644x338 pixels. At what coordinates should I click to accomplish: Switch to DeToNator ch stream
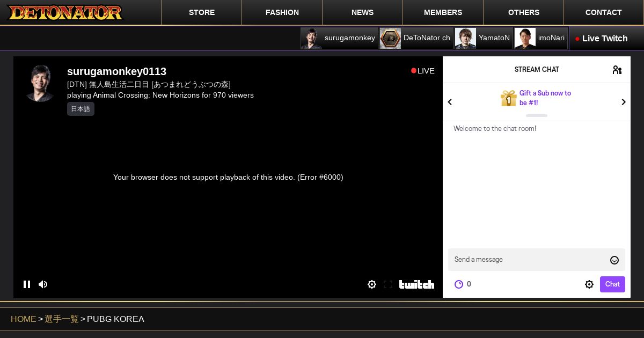[416, 38]
